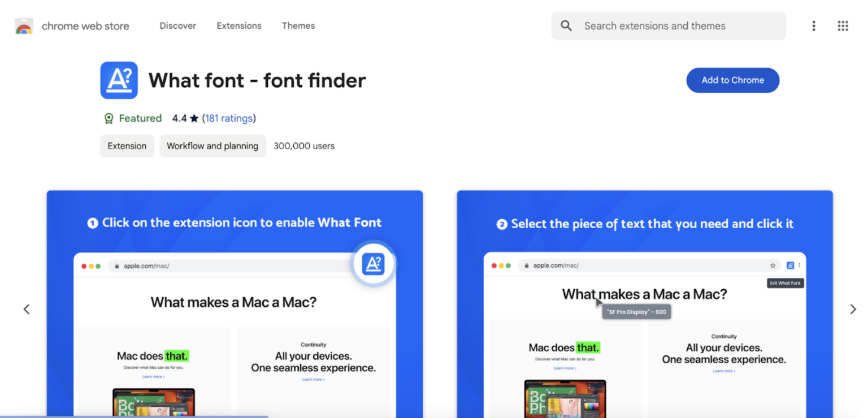Click the What Font extension logo
This screenshot has height=418, width=868.
(119, 80)
